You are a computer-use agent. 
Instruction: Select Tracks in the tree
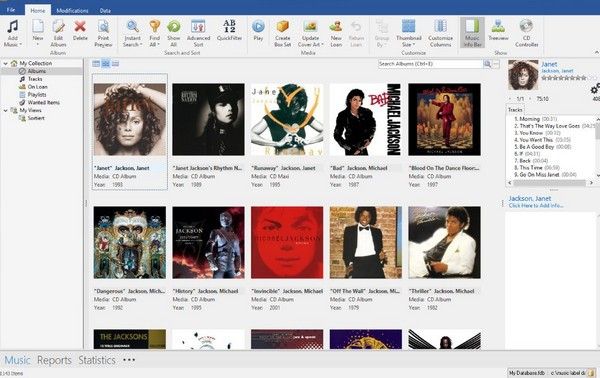[35, 79]
